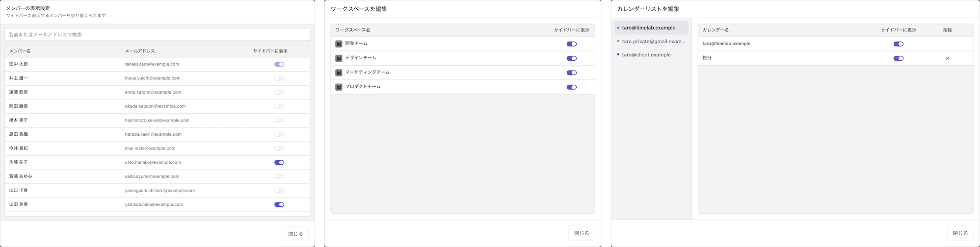
Task: Click member name 田中 太郎
Action: 18,64
